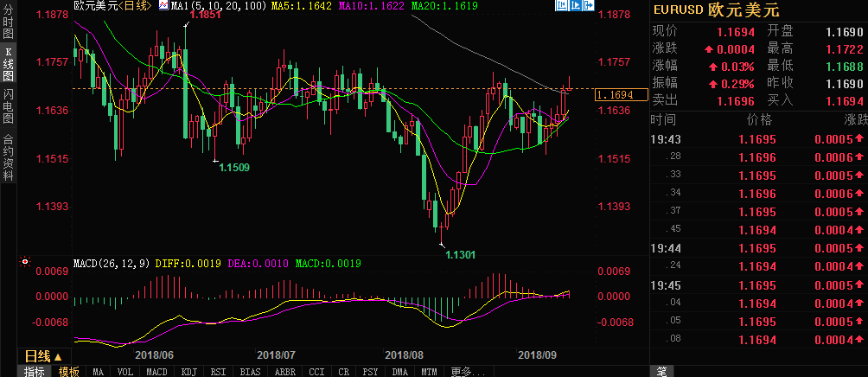868x377 pixels.
Task: Click the third chart layout icon at top right
Action: [587, 6]
